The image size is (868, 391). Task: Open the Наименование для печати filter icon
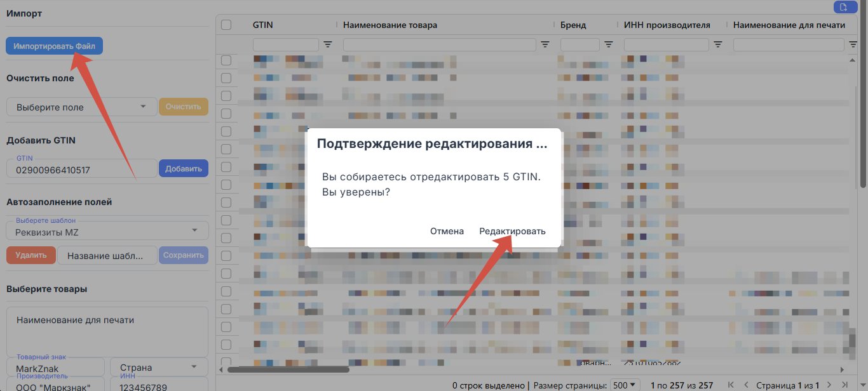(854, 44)
